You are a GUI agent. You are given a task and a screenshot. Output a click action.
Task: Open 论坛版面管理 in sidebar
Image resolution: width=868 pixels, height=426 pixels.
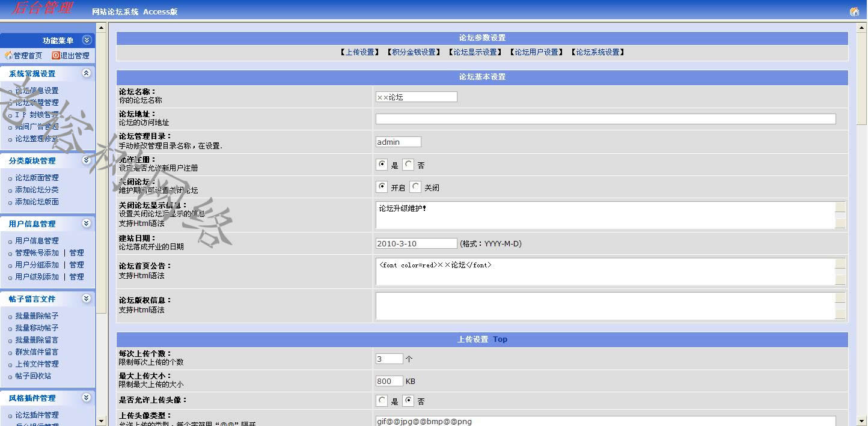pyautogui.click(x=37, y=178)
